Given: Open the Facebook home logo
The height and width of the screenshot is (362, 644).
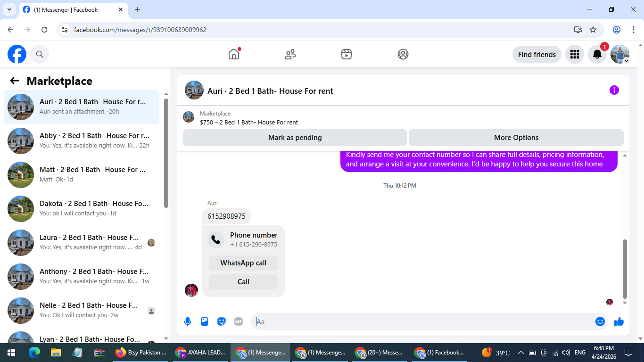Looking at the screenshot, I should pos(17,55).
